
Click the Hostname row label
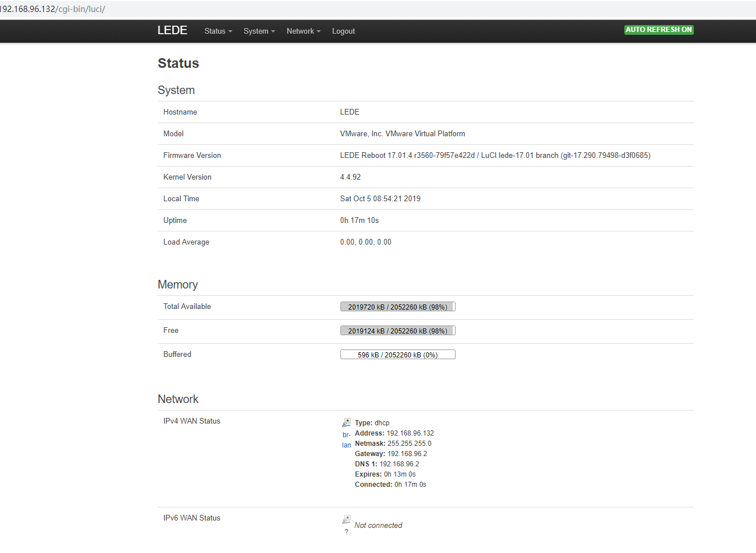click(x=180, y=112)
